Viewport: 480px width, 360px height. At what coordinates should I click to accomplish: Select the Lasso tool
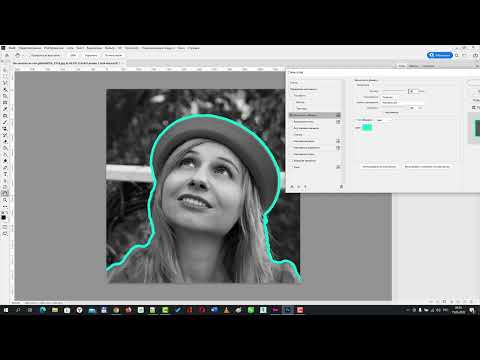5,83
